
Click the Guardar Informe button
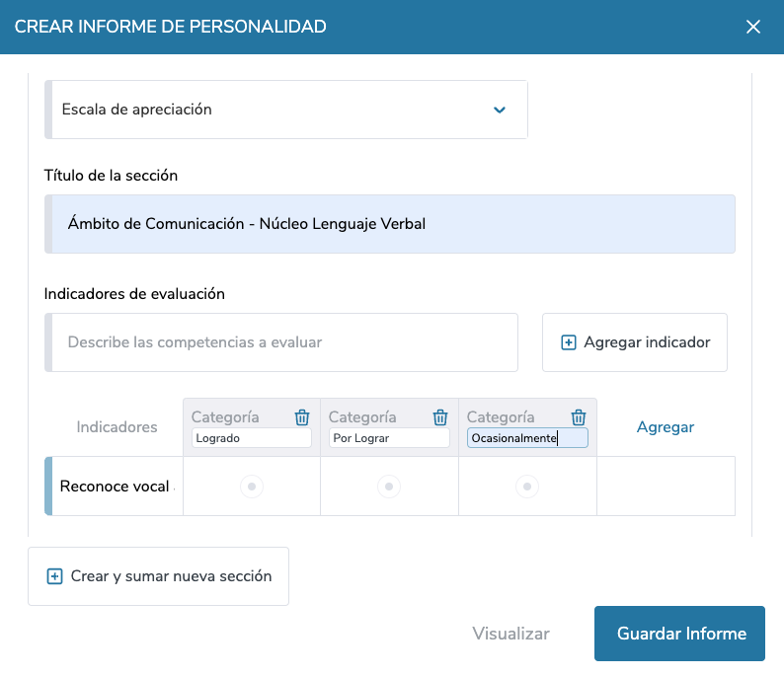[679, 634]
